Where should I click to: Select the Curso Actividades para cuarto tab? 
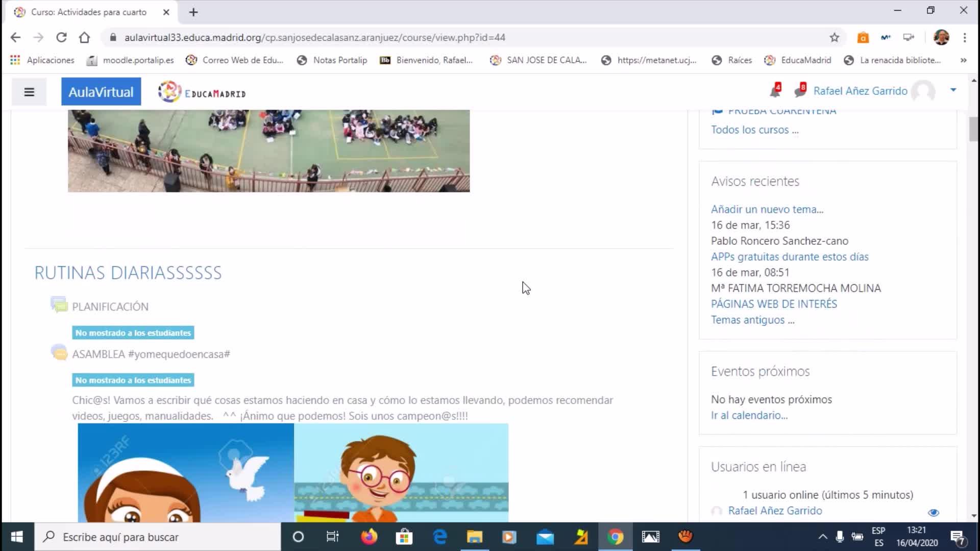pyautogui.click(x=89, y=12)
